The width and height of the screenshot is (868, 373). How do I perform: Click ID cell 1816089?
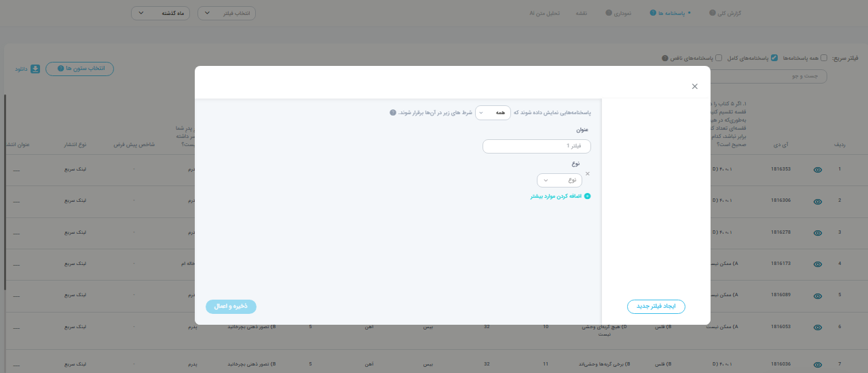click(781, 295)
